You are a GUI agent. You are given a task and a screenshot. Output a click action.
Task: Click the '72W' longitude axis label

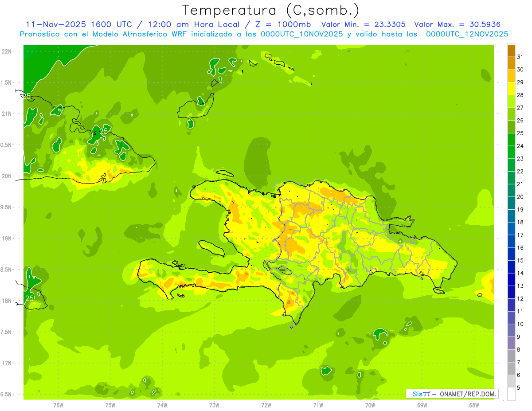[266, 405]
